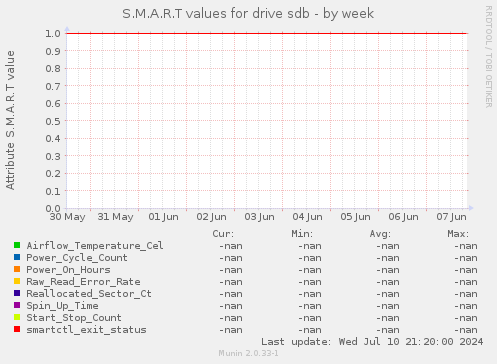Click the red smartctl_exit_status legend swatch

17,329
